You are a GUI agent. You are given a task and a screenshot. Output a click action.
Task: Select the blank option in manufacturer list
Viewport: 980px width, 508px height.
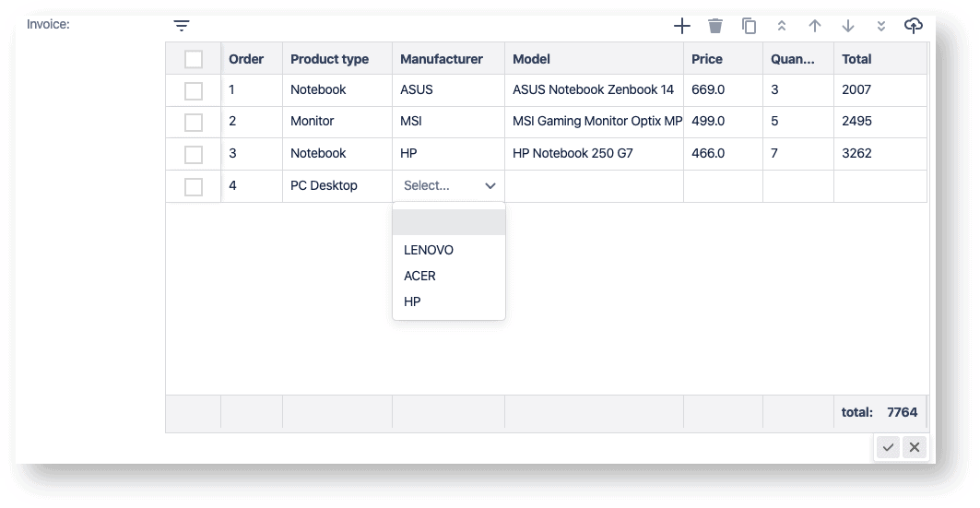(x=449, y=222)
